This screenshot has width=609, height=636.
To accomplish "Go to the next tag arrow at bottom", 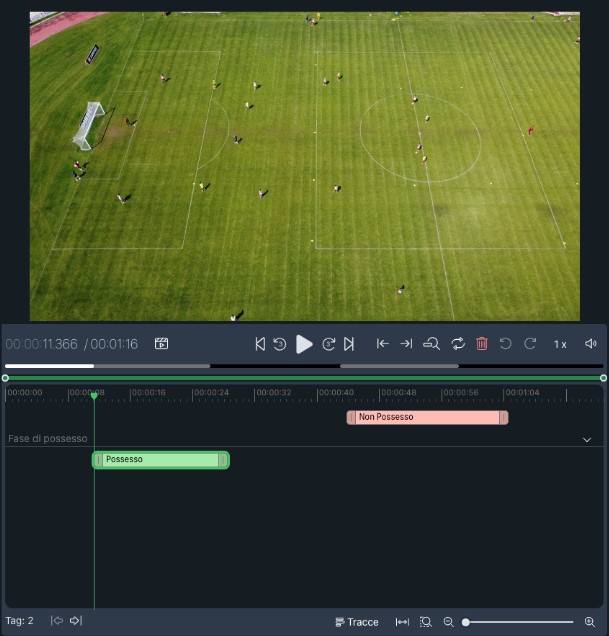I will (x=76, y=621).
